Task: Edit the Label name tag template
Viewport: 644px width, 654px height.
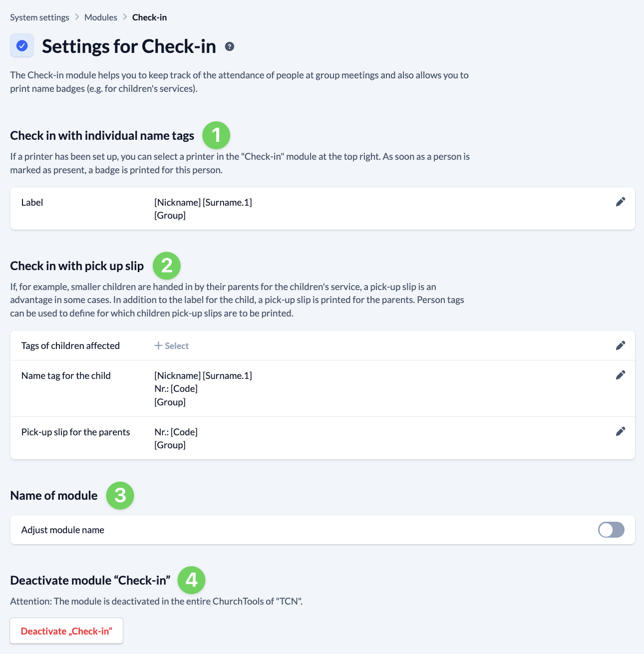Action: click(621, 202)
